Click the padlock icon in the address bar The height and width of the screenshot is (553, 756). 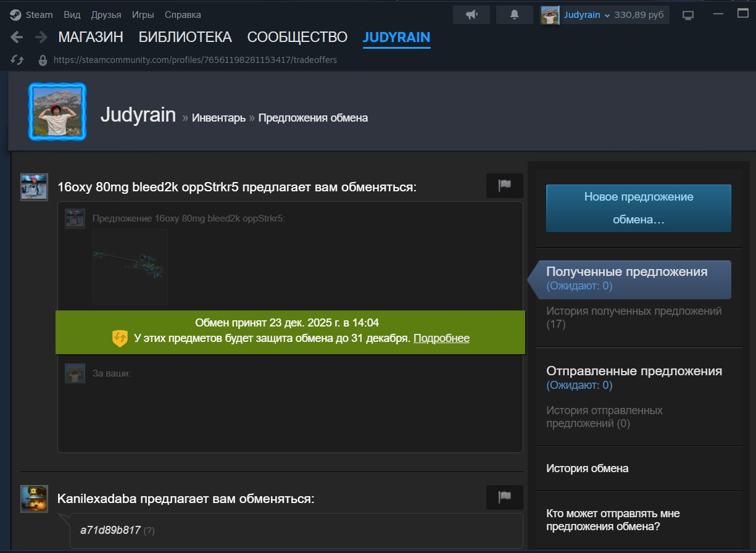tap(42, 60)
